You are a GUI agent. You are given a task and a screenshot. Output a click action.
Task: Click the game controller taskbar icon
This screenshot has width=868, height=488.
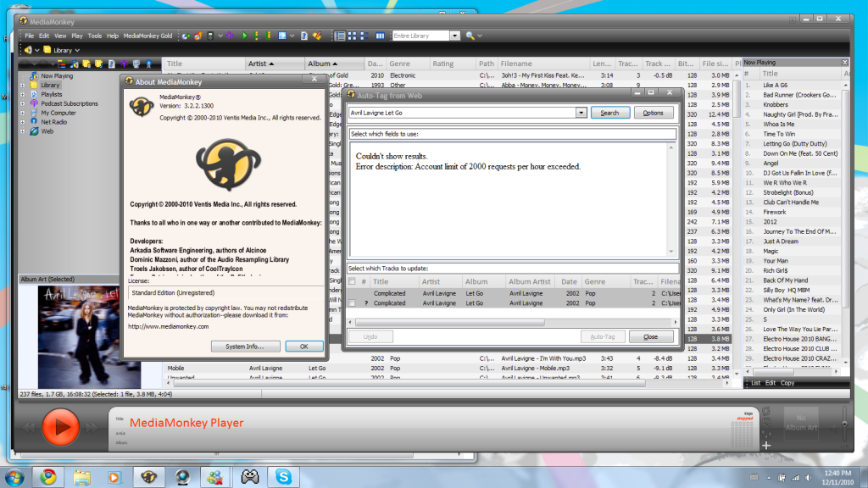(250, 477)
